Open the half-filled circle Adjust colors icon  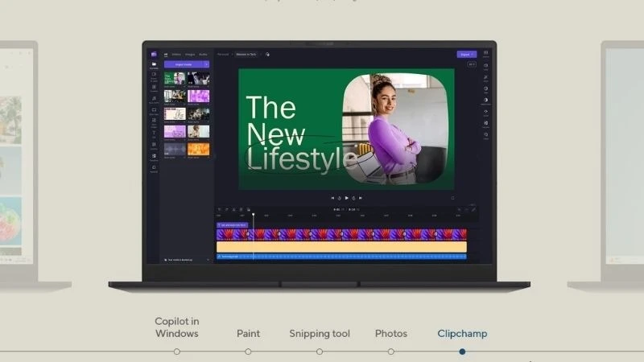486,100
